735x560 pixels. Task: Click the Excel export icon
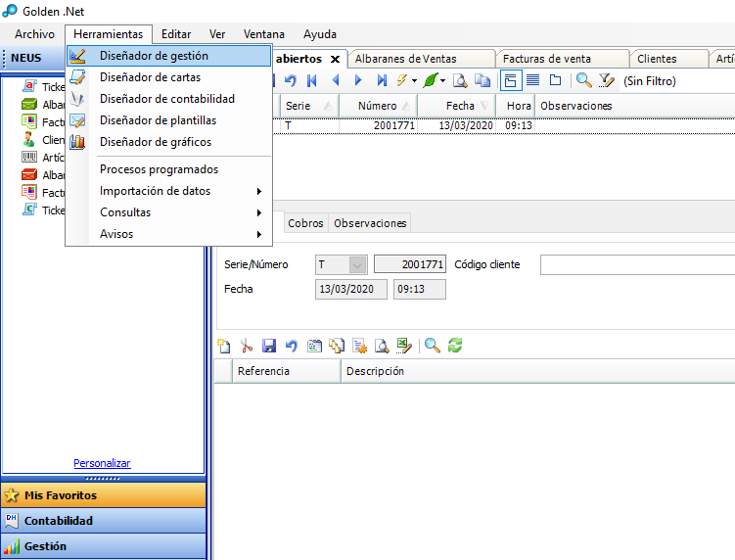(404, 346)
